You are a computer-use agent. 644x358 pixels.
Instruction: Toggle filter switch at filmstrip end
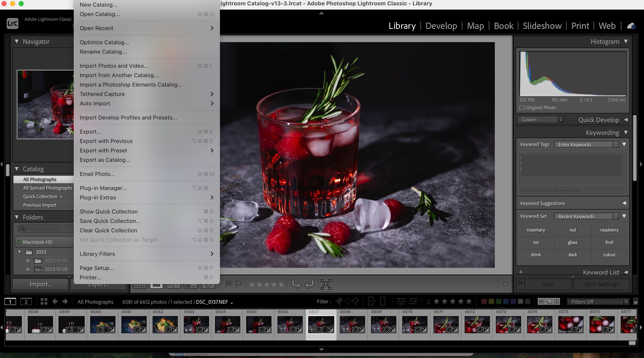coord(635,302)
